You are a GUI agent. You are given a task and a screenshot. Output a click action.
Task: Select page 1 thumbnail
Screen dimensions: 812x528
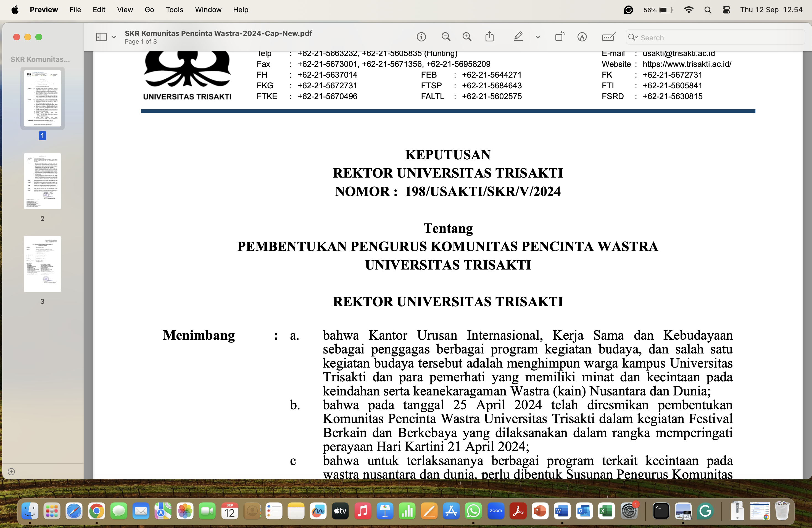click(x=43, y=98)
